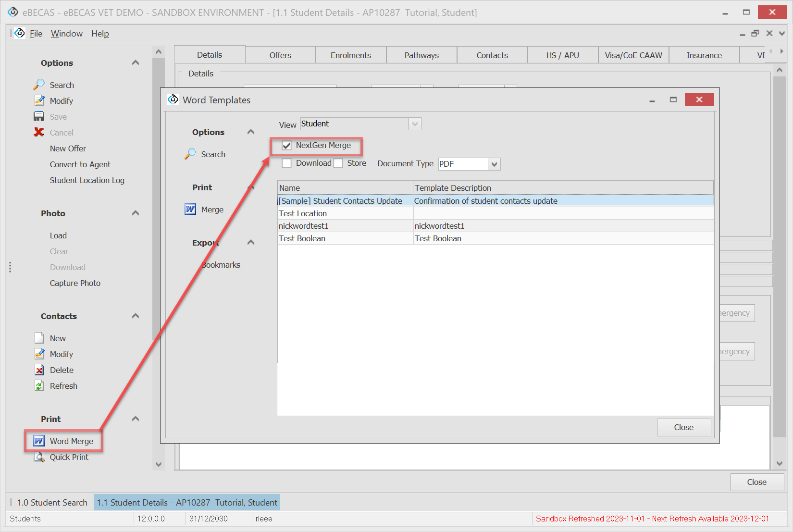The image size is (793, 532).
Task: Click the Refresh contacts icon
Action: [39, 386]
